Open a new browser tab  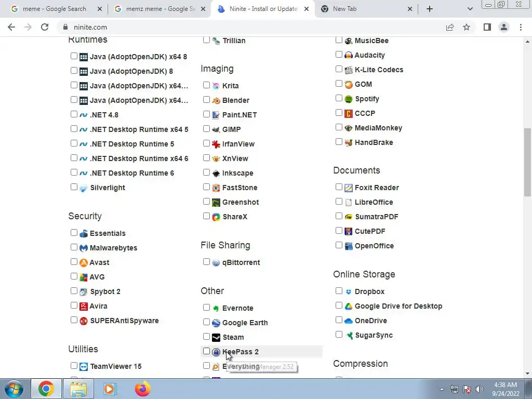point(430,9)
